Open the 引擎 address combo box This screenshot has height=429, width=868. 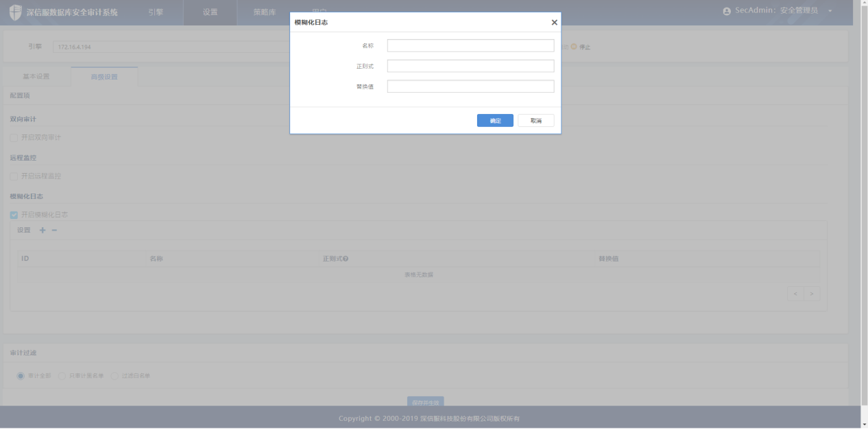(x=171, y=47)
